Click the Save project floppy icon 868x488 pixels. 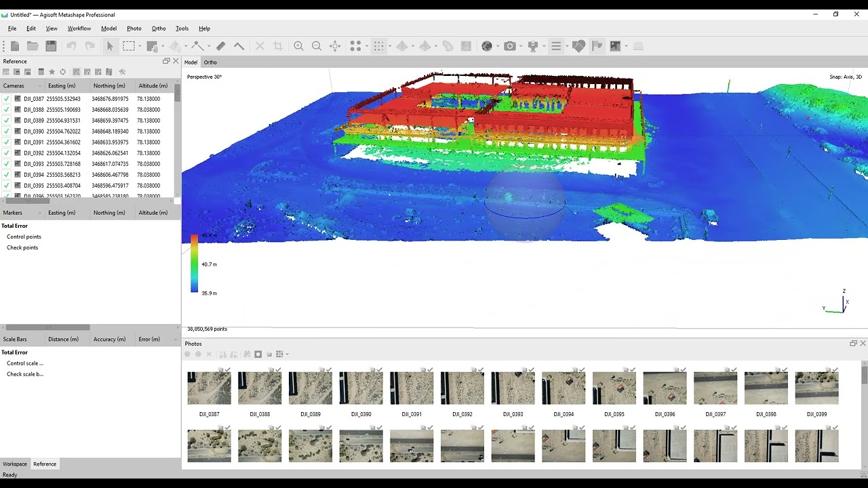click(51, 46)
